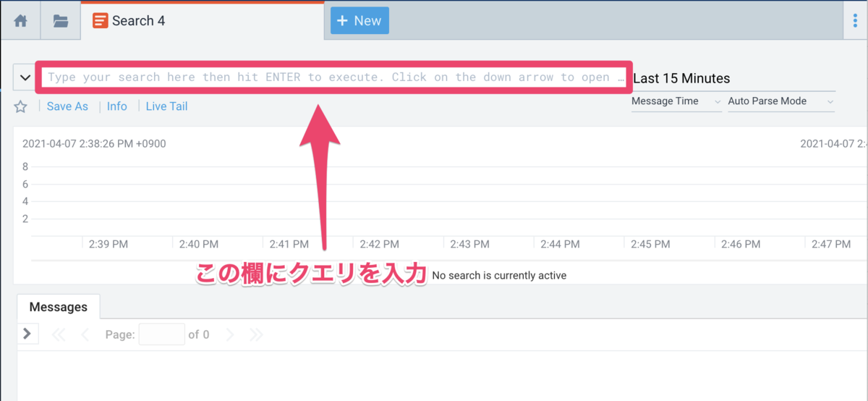868x401 pixels.
Task: Open the Library folder icon
Action: click(61, 21)
